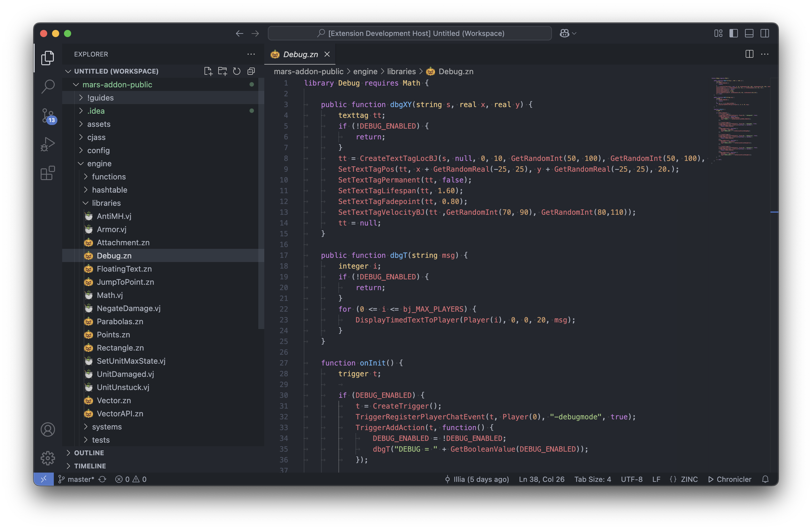
Task: Collapse all folders in explorer
Action: [x=251, y=71]
